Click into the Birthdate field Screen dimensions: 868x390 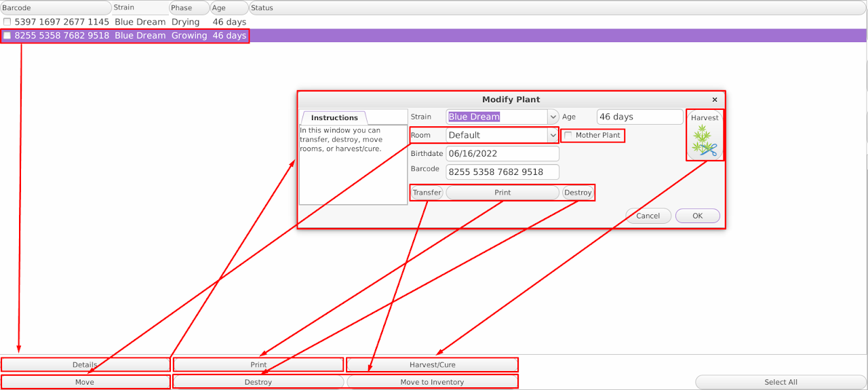pos(502,153)
